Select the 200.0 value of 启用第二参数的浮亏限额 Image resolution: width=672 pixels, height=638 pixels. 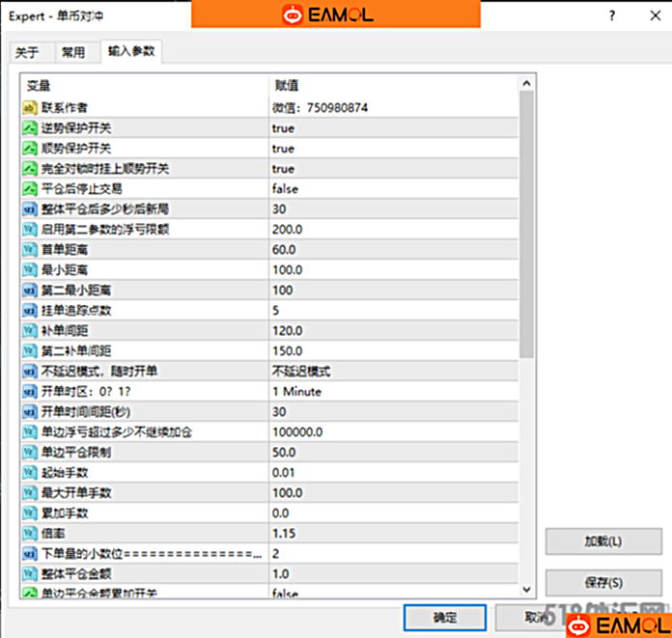click(x=393, y=229)
